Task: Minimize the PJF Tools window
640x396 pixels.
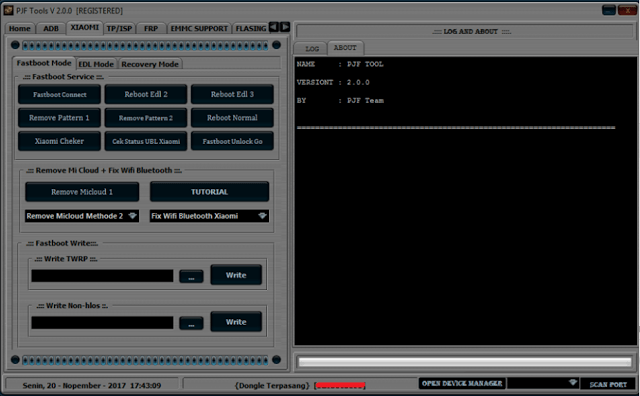Action: [609, 10]
